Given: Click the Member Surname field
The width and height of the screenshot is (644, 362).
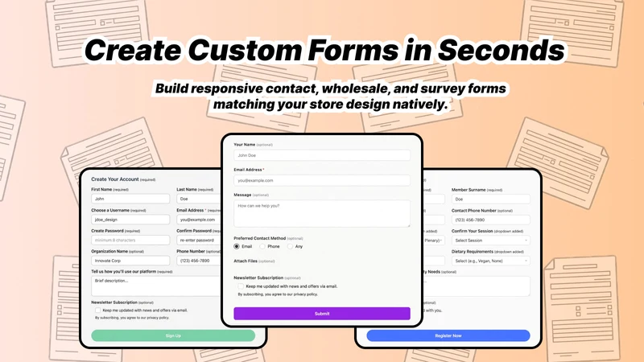Looking at the screenshot, I should click(490, 199).
